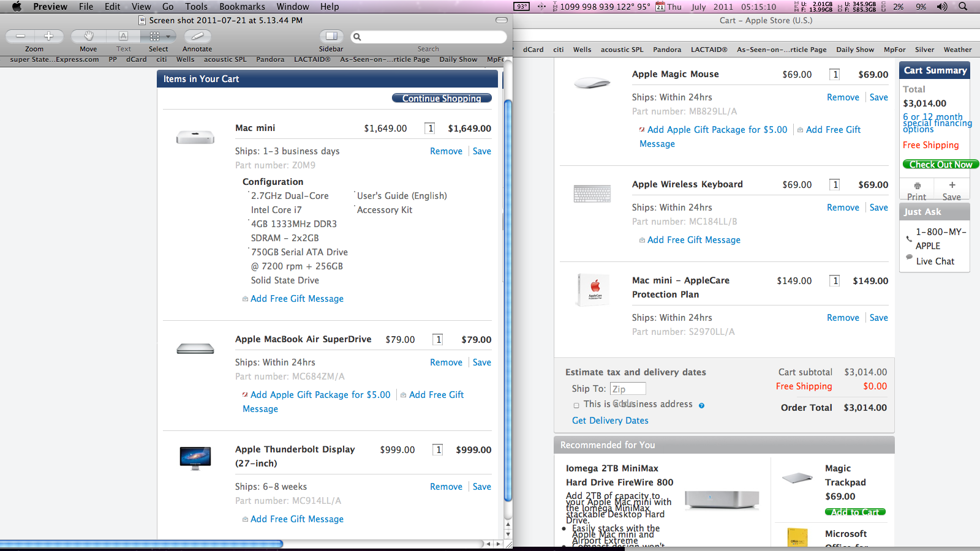Click the AppleCare Protection Plan box image
This screenshot has height=551, width=980.
(594, 290)
